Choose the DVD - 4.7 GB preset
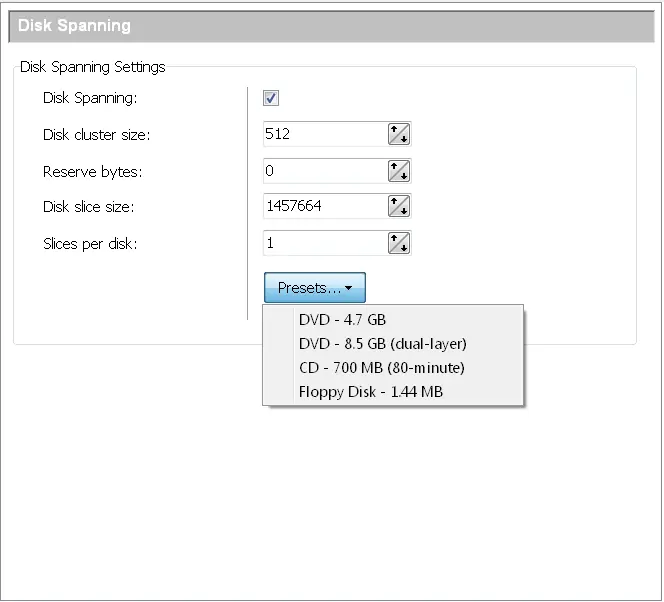Viewport: 664px width, 602px height. [393, 320]
